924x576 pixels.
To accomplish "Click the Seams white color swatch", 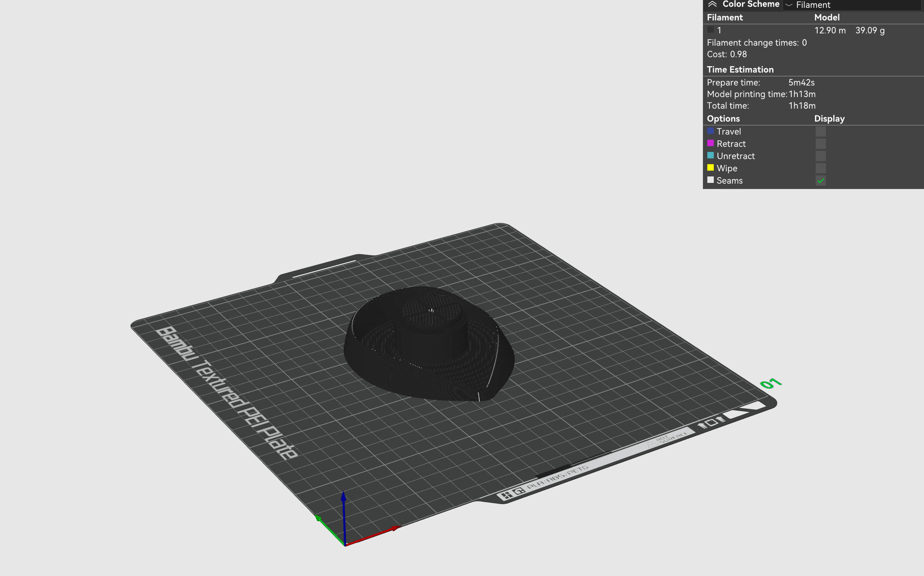I will click(x=710, y=180).
